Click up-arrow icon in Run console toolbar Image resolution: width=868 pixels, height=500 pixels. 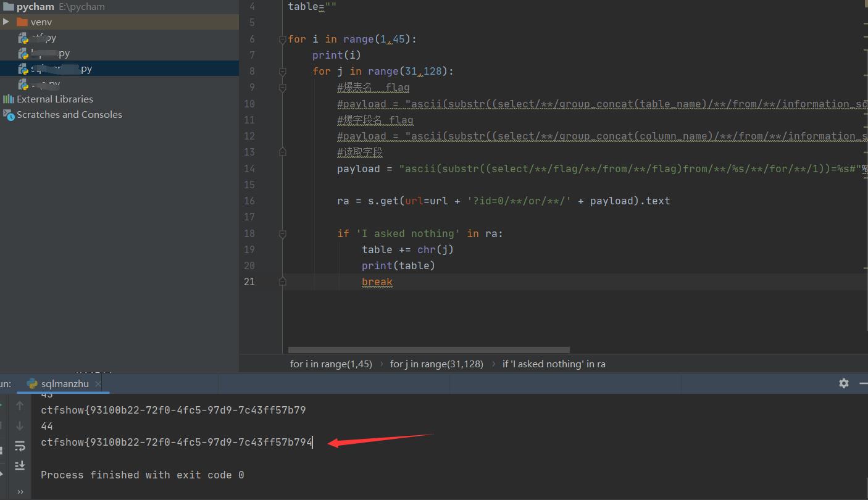coord(20,406)
